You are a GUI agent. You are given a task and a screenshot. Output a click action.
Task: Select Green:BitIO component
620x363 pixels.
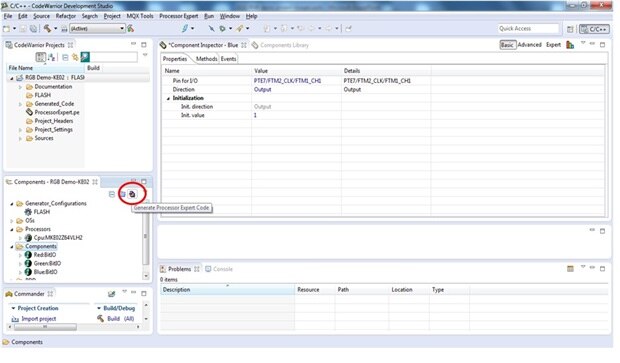pos(43,264)
